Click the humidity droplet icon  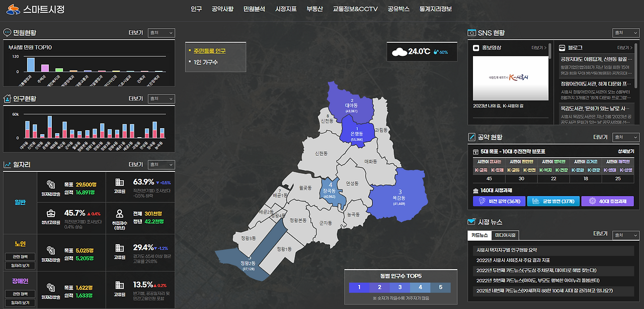coord(436,52)
